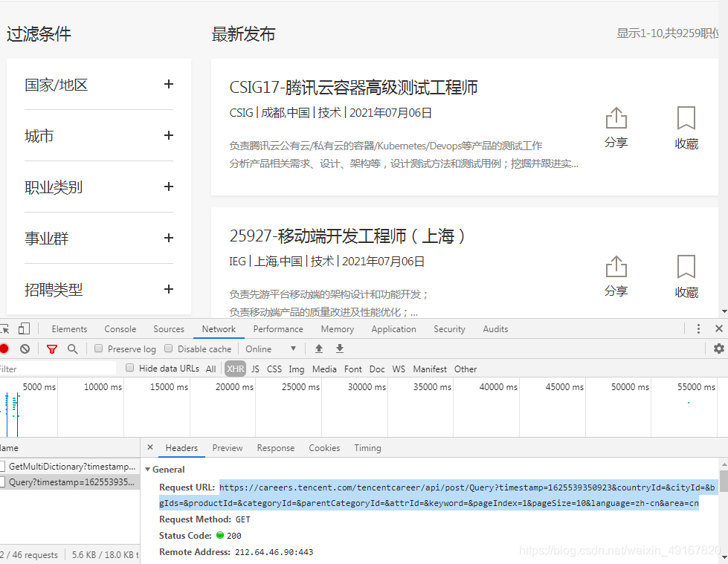The height and width of the screenshot is (564, 728).
Task: Enable Disable cache checkbox
Action: [169, 349]
